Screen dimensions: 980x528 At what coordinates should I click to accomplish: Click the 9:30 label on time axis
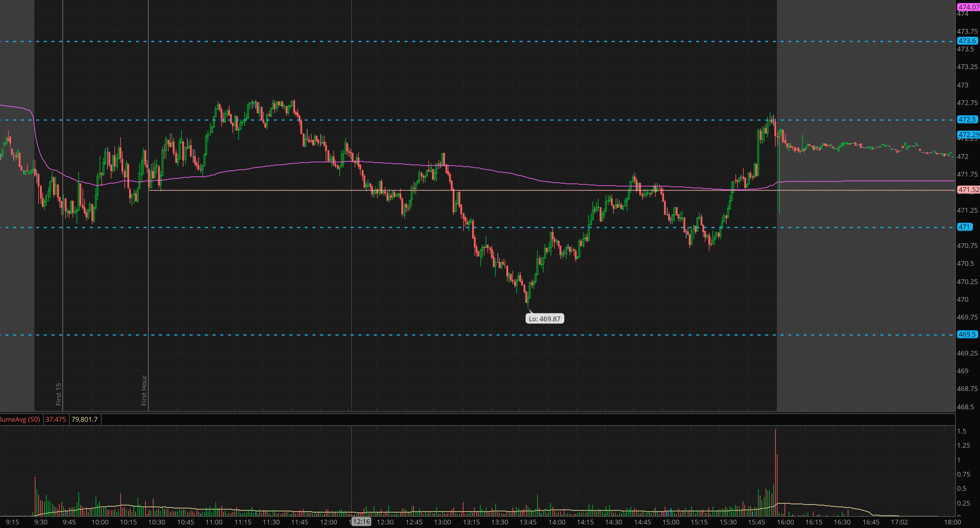41,522
